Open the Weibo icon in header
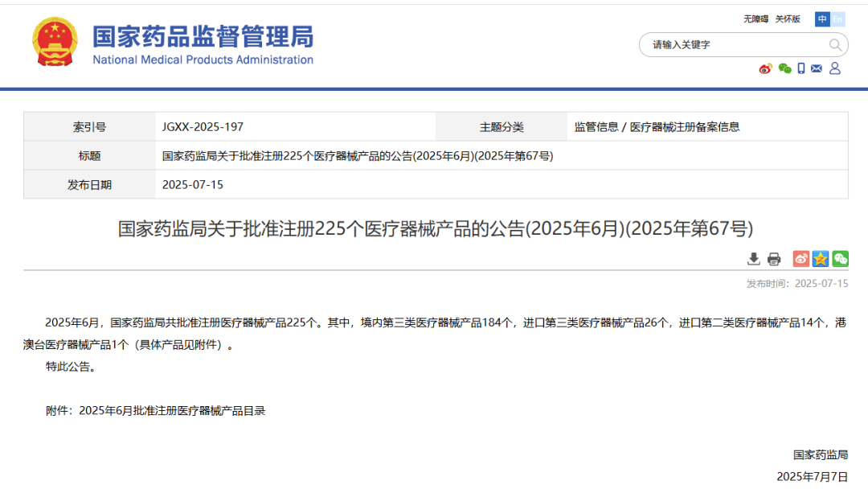 tap(765, 68)
